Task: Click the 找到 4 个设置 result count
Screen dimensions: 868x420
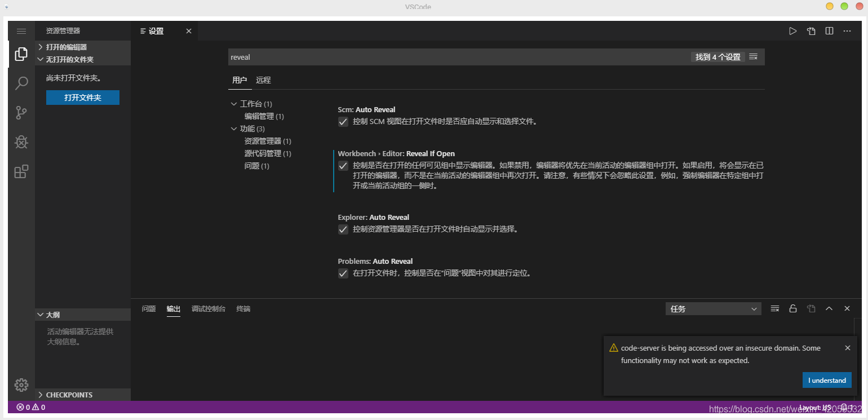Action: pyautogui.click(x=718, y=57)
